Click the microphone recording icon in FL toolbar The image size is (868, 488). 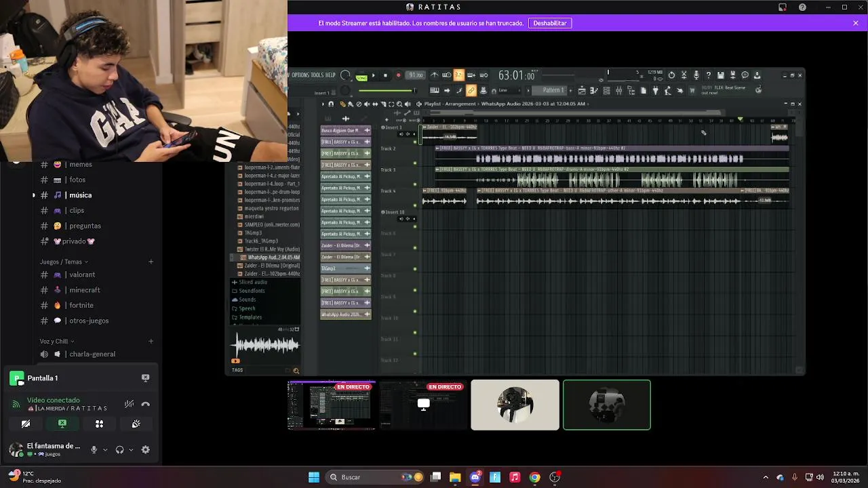(696, 75)
